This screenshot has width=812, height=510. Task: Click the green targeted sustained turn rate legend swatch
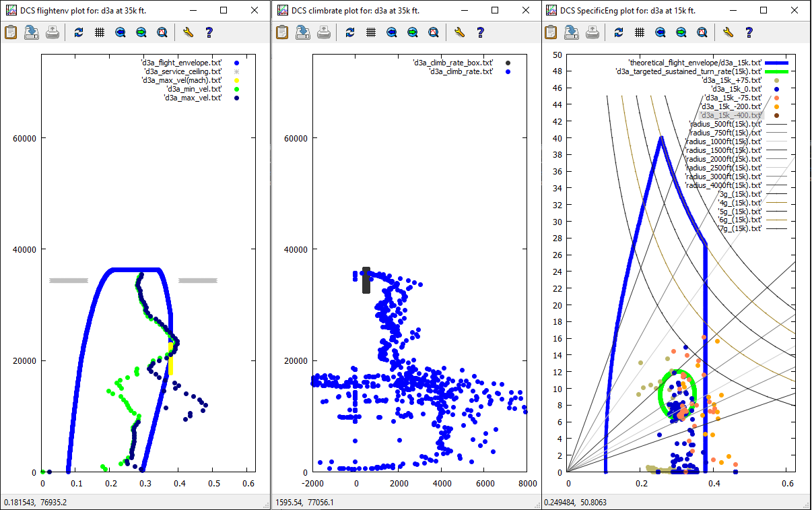tap(776, 71)
